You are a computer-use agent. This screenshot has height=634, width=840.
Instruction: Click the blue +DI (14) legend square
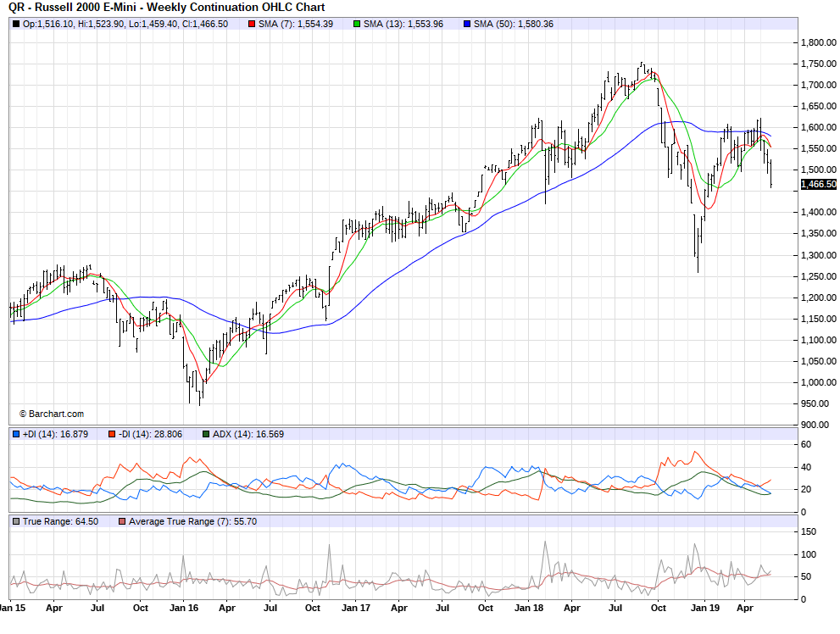coord(16,435)
